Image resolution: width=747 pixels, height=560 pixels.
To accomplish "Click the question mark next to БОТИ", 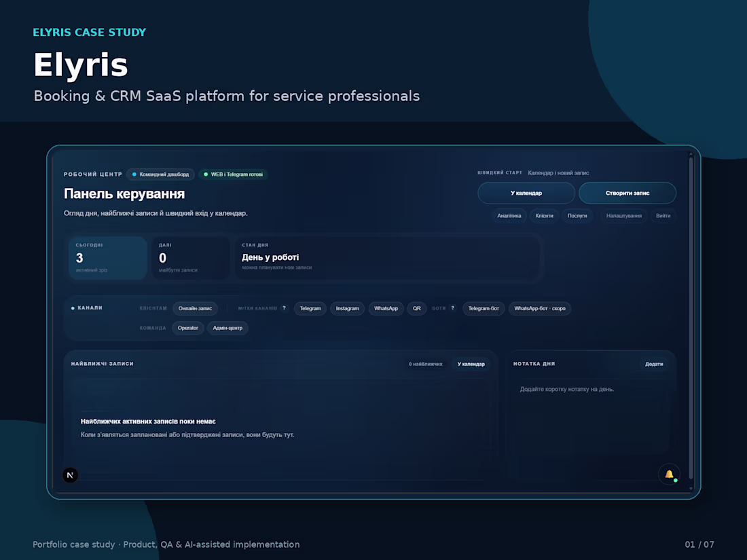I will point(452,308).
